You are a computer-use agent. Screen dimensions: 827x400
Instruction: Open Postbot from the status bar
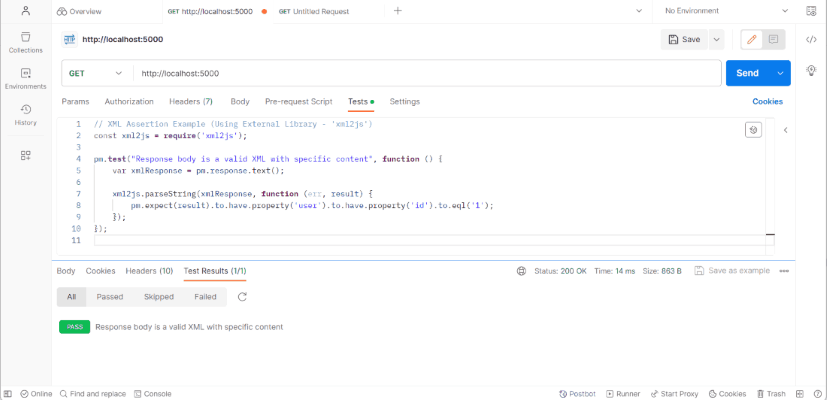[577, 394]
